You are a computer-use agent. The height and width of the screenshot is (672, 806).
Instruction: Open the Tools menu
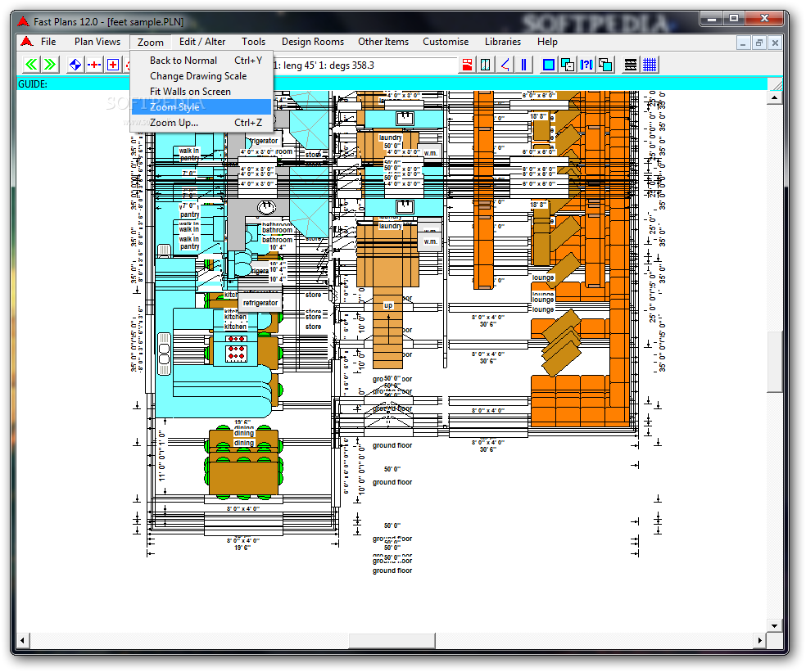[253, 42]
